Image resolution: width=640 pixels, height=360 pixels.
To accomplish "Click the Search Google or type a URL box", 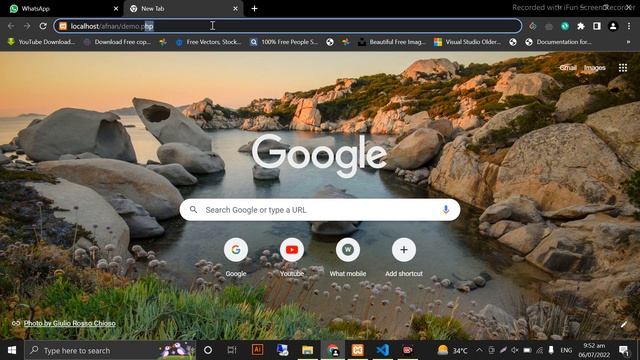I will (x=320, y=210).
